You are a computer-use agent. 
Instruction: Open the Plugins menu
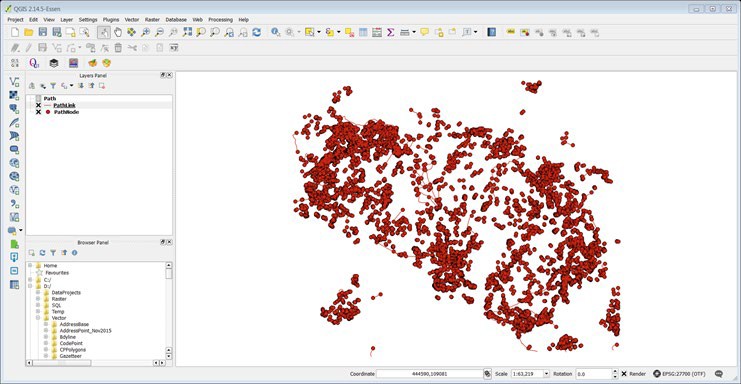click(111, 20)
